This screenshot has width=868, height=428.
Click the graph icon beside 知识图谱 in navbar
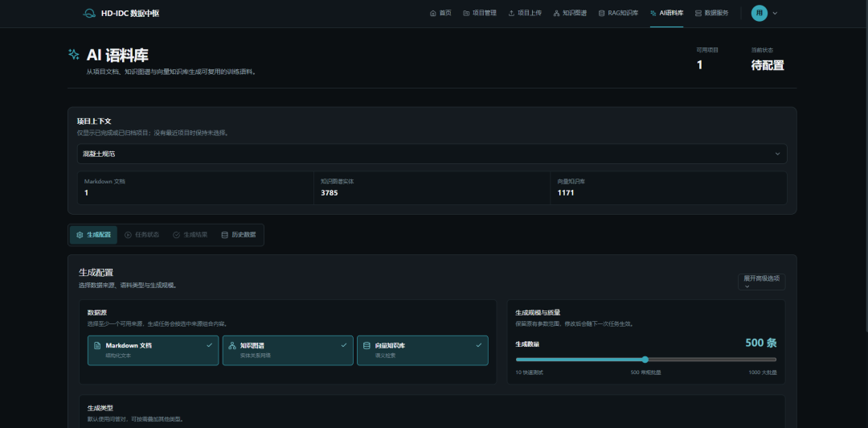(556, 14)
